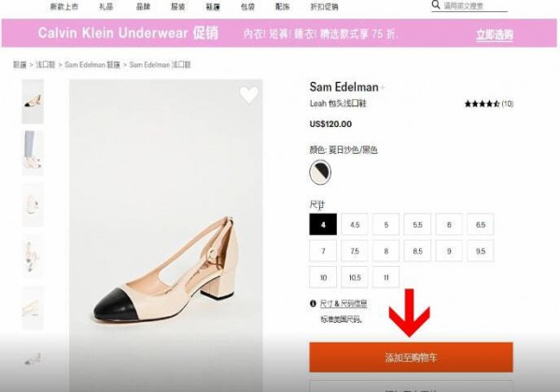Click the 添加至购物车 button
This screenshot has height=392, width=560.
tap(411, 357)
